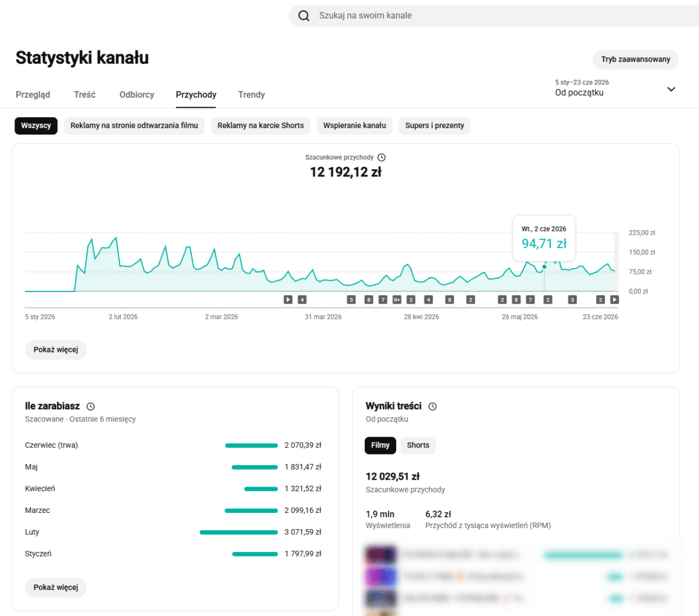Filter by Reklamy na stronie odtwarzania filmu
Viewport: 699px width, 616px height.
pyautogui.click(x=134, y=126)
